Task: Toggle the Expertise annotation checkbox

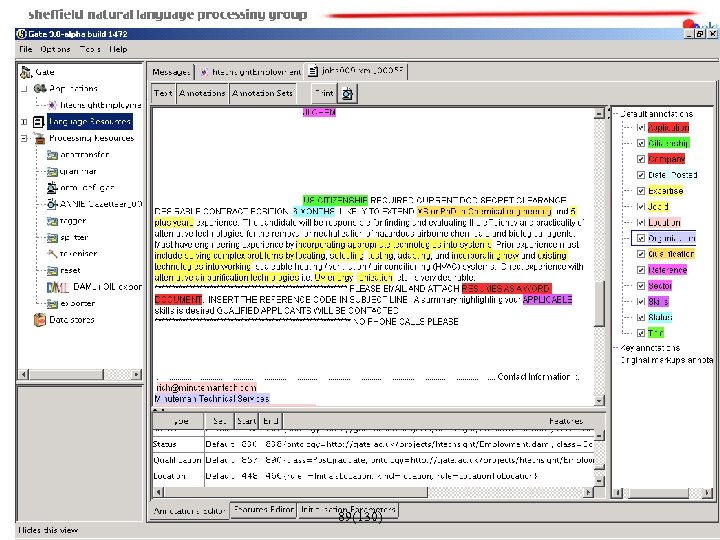Action: (x=641, y=191)
